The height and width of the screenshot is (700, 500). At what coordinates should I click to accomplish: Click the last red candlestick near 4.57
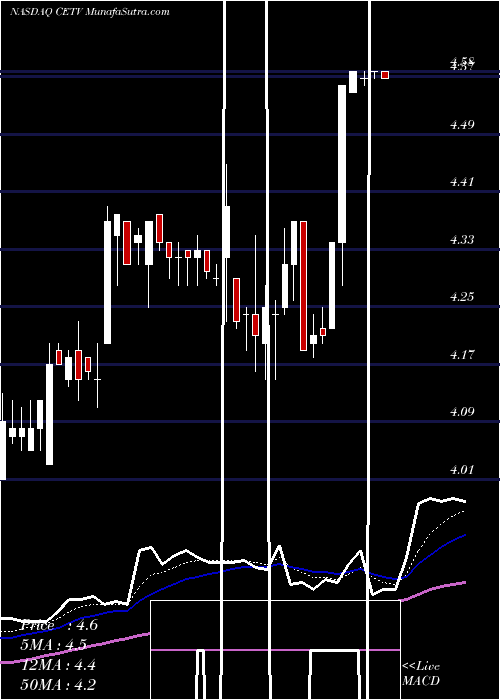click(385, 75)
